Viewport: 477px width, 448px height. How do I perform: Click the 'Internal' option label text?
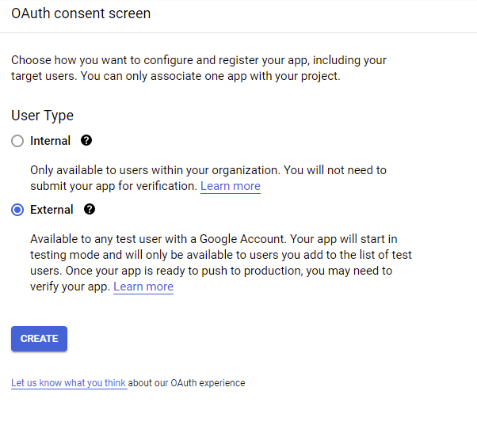pyautogui.click(x=50, y=141)
